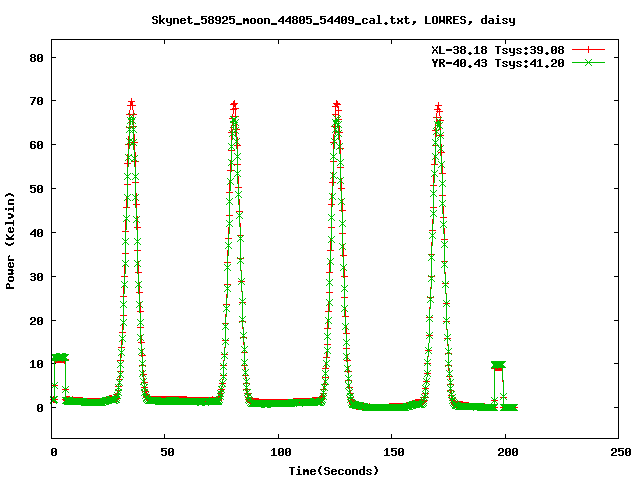The image size is (640, 480).
Task: Click x-axis tick label 150
Action: [x=393, y=452]
